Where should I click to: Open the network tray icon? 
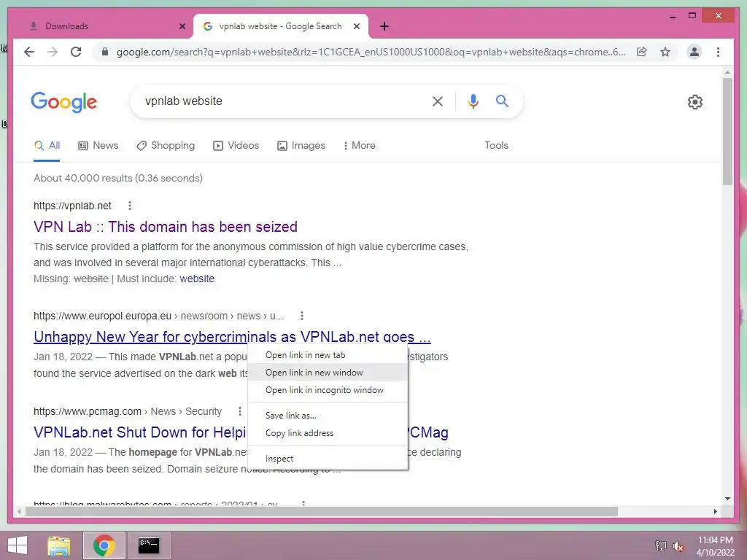[660, 545]
